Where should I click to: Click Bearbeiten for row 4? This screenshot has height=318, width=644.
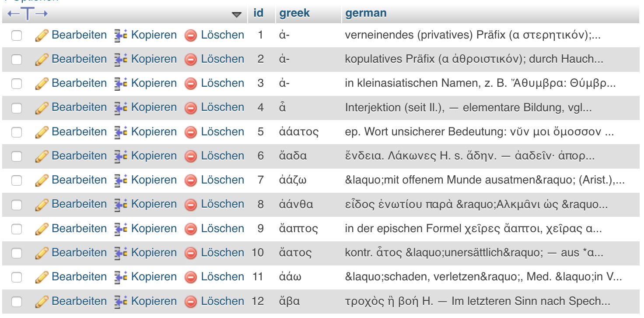coord(79,107)
